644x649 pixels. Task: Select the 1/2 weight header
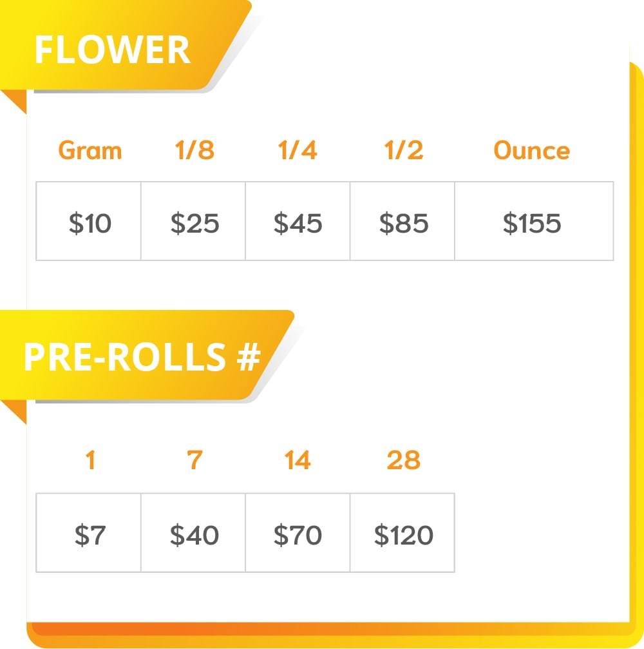coord(404,150)
